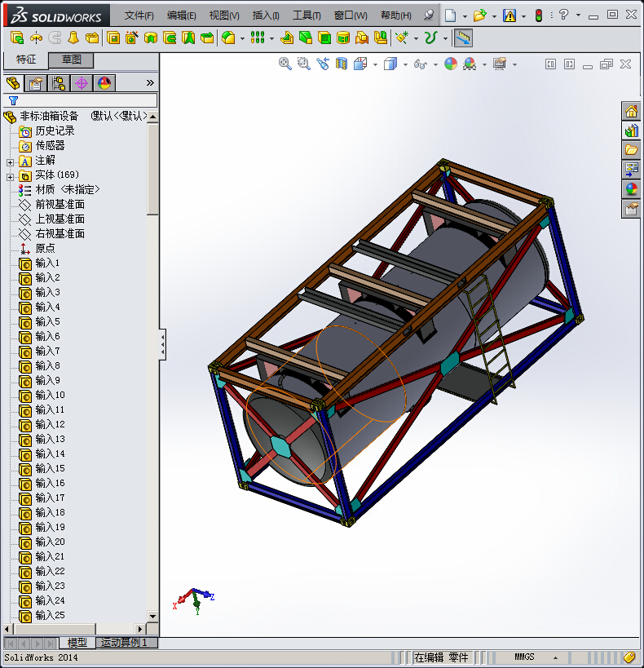Open the 视图(V) menu
This screenshot has width=644, height=668.
click(x=224, y=15)
